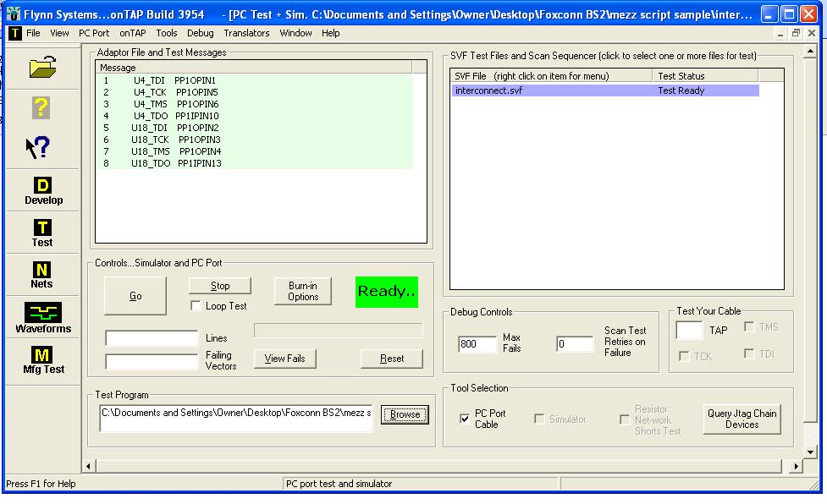
Task: Minimize the inner document window
Action: [780, 33]
